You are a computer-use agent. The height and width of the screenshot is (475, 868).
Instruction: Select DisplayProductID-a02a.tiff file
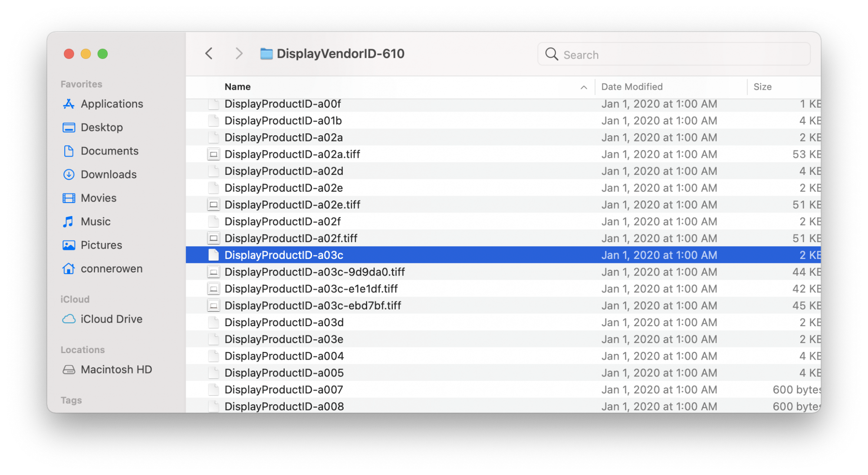292,154
